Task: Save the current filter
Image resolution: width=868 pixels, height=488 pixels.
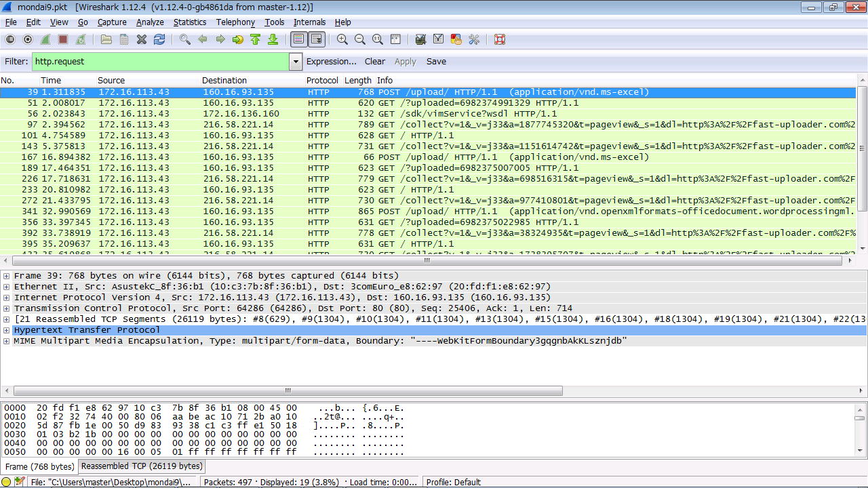Action: (x=436, y=61)
